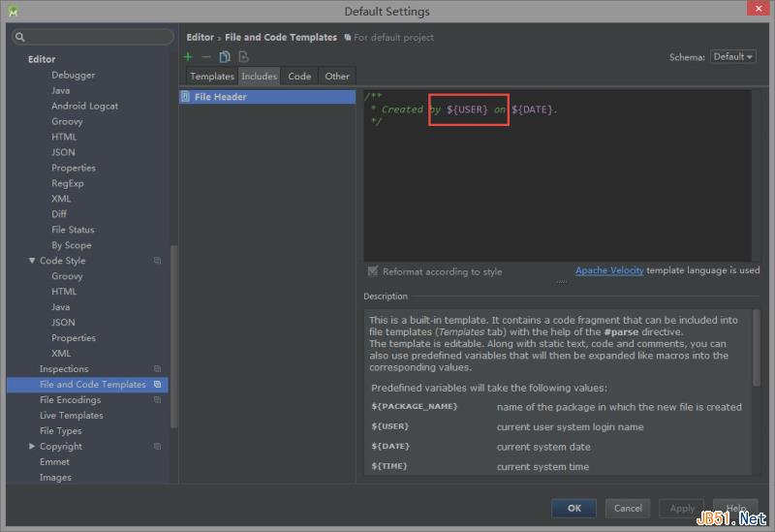
Task: Select Emmet settings item
Action: click(x=54, y=462)
